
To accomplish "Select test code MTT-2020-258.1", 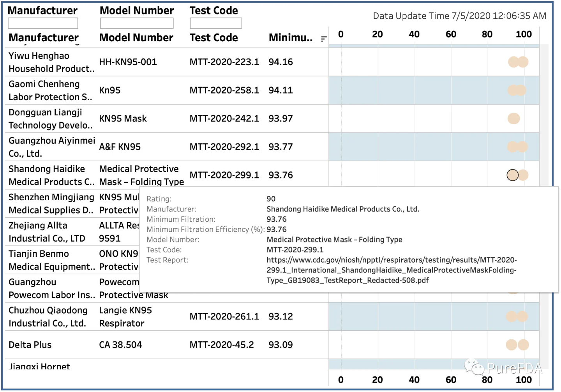I will (224, 90).
